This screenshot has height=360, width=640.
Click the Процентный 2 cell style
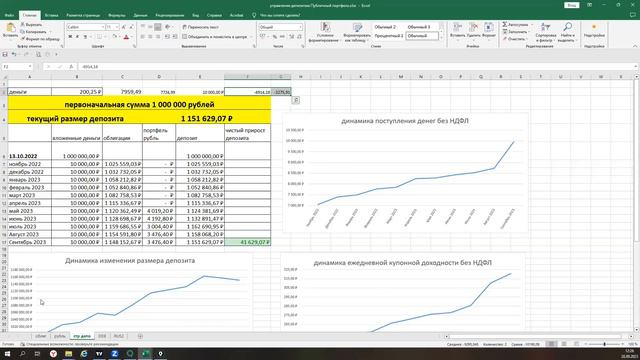coord(389,36)
